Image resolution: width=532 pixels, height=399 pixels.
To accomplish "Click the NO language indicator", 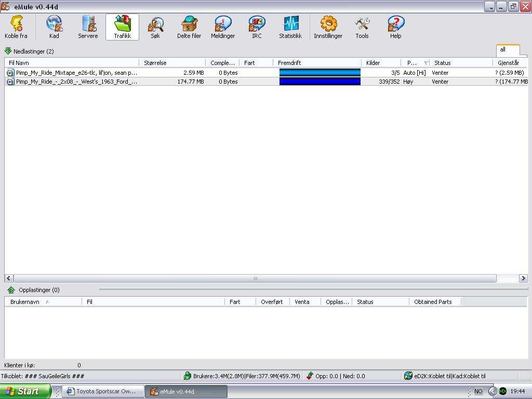I will point(478,392).
